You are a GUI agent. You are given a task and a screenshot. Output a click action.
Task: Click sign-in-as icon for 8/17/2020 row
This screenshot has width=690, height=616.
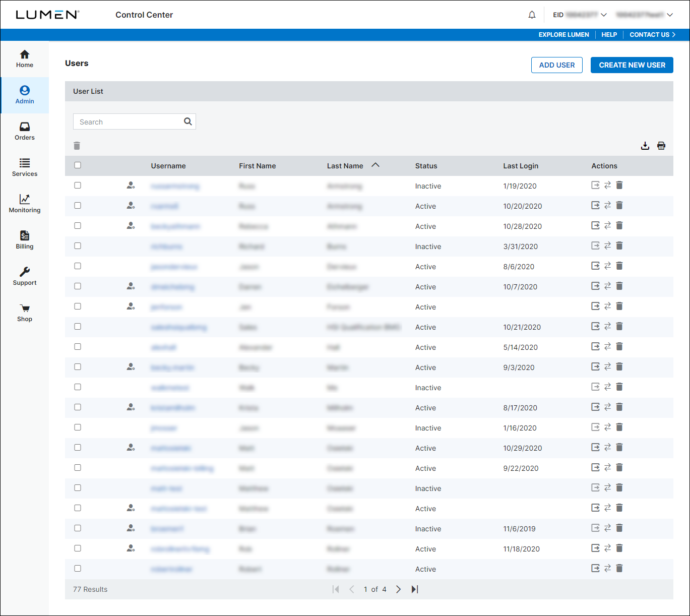coord(595,407)
